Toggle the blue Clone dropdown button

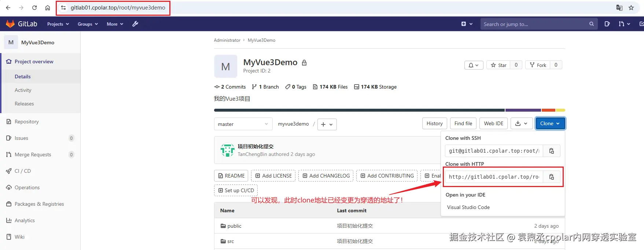point(550,123)
